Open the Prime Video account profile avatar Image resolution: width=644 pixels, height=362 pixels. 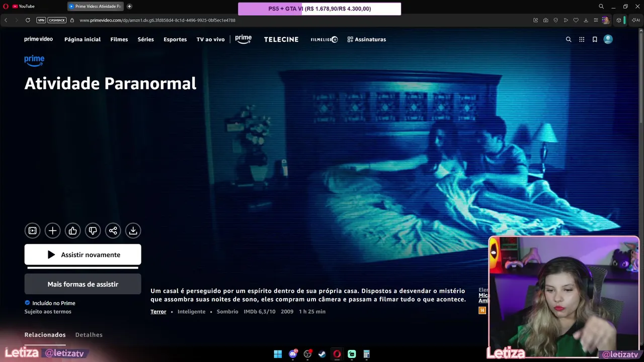(x=608, y=39)
